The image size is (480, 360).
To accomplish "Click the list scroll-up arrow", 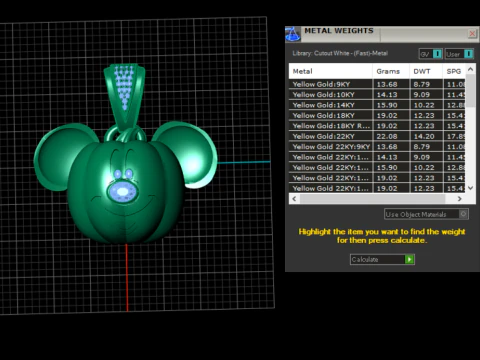I will [470, 69].
